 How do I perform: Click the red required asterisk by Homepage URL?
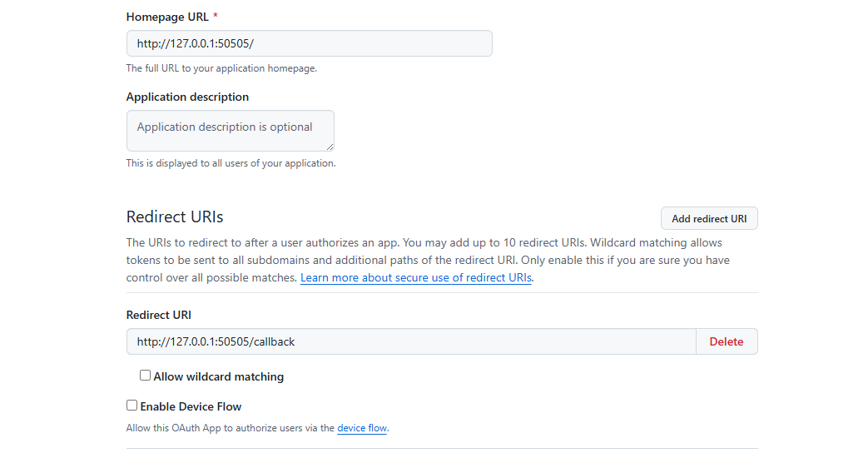216,16
